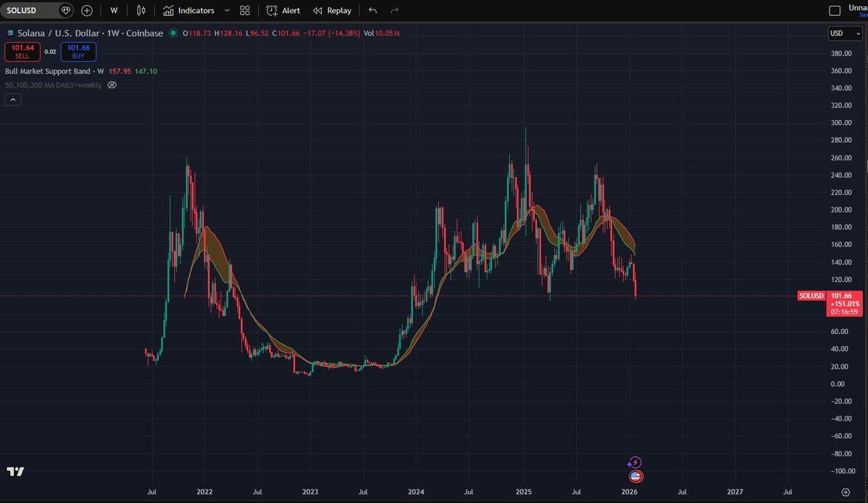Click the 0.02 spread value
This screenshot has height=503, width=868.
[x=50, y=52]
